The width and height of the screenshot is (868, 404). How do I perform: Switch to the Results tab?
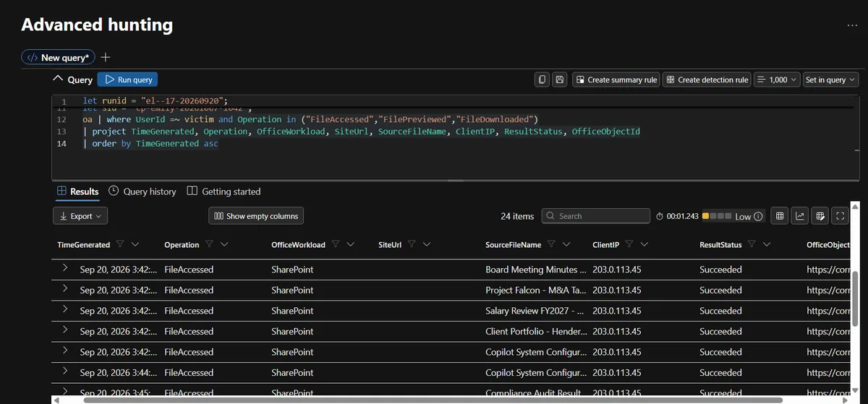pos(78,192)
